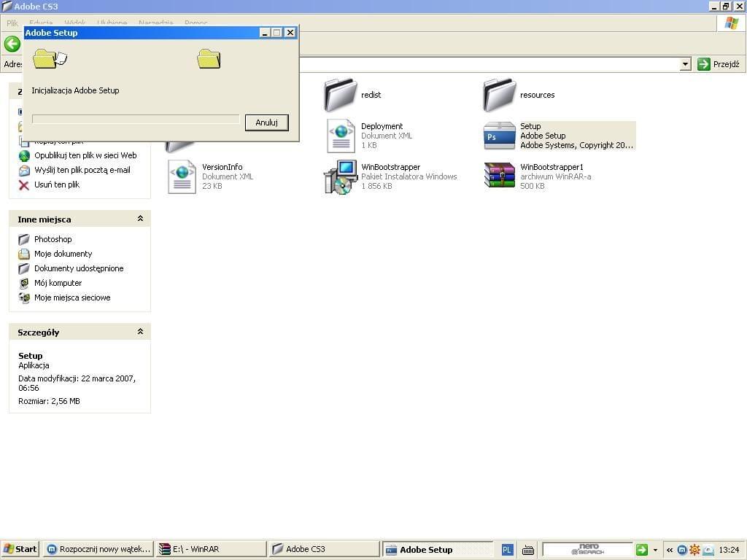
Task: Open the WinBootstrapper1 WinRAR archive icon
Action: [499, 176]
